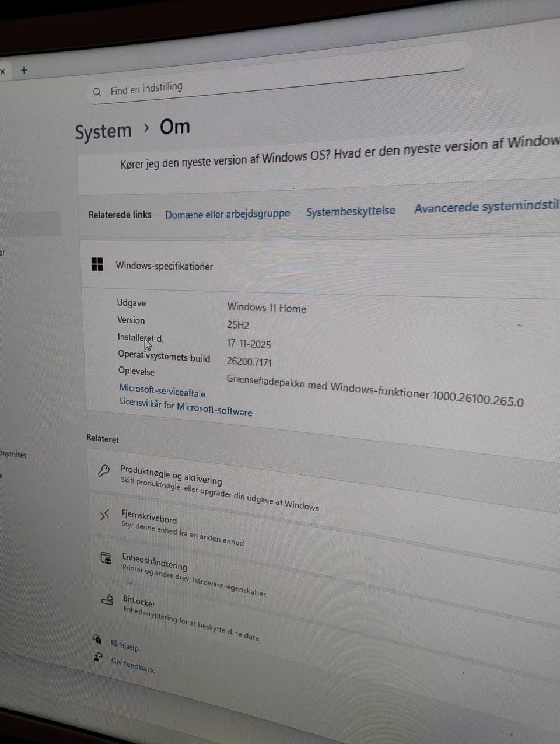This screenshot has width=560, height=744.
Task: Click the Enhedshåndtering device manager icon
Action: coord(106,558)
